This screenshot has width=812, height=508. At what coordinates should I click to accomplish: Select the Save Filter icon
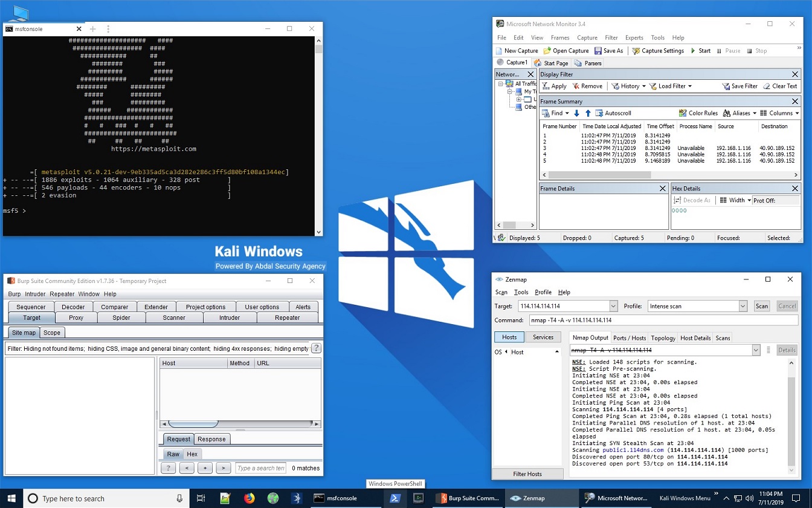[x=738, y=85]
